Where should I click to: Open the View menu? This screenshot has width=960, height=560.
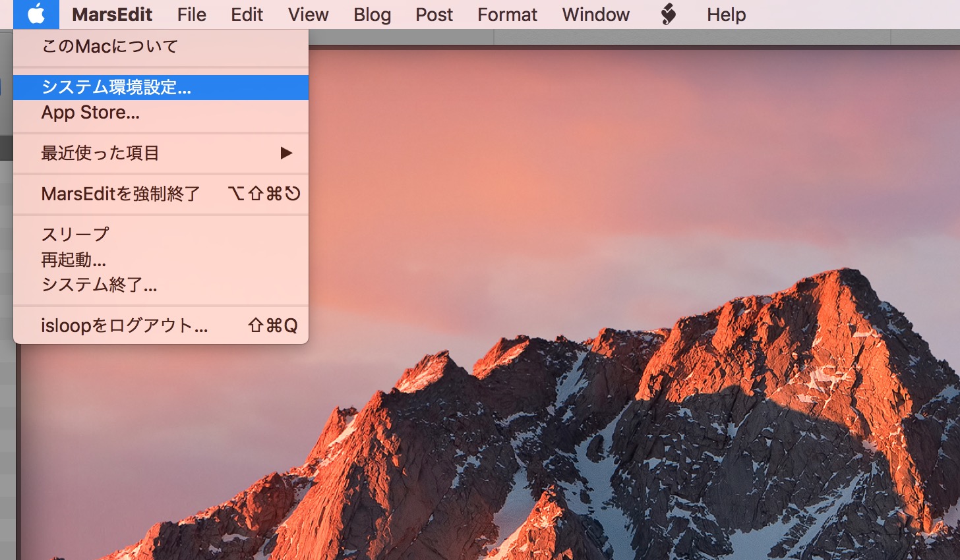pos(308,14)
